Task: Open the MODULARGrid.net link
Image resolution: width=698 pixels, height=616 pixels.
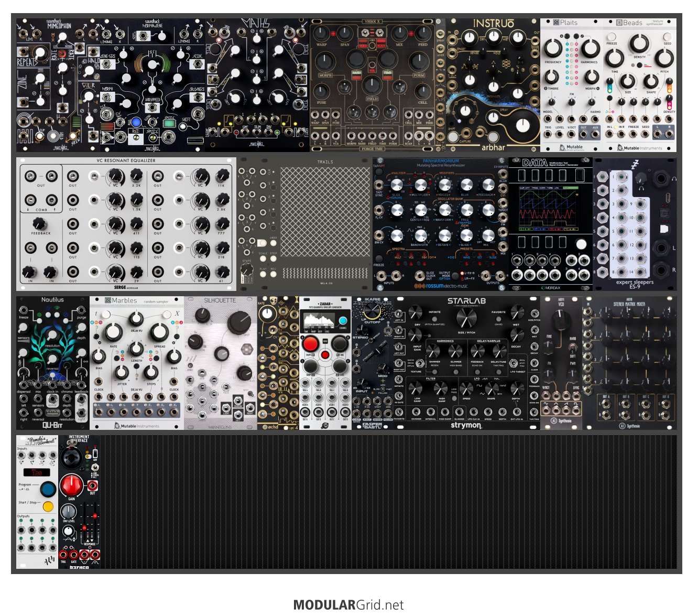Action: pyautogui.click(x=348, y=605)
